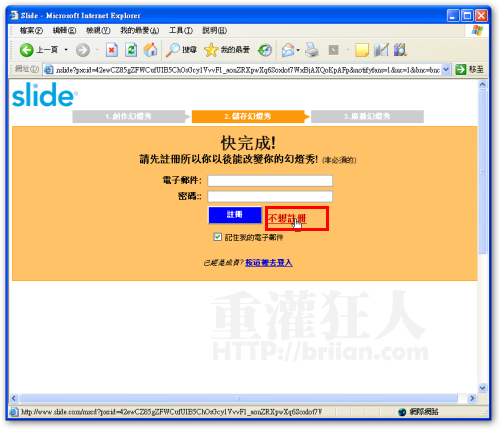Click the horizontal scrollbar left arrow

[14, 398]
